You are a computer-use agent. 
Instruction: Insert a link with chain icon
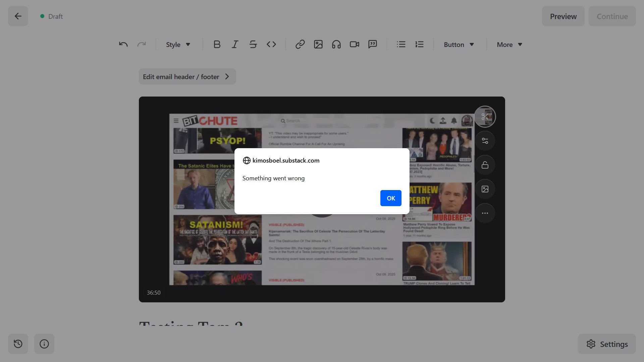(x=300, y=44)
